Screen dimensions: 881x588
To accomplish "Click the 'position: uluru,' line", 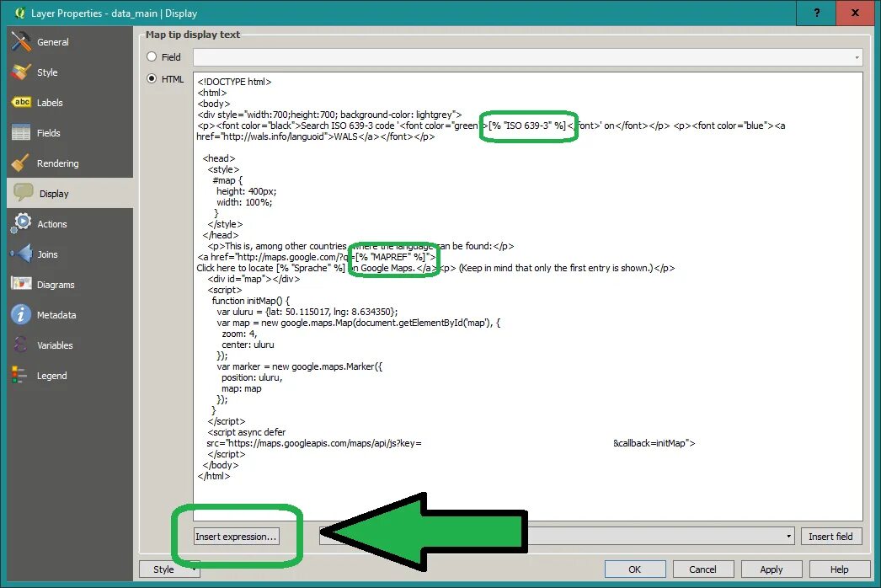I will (252, 377).
